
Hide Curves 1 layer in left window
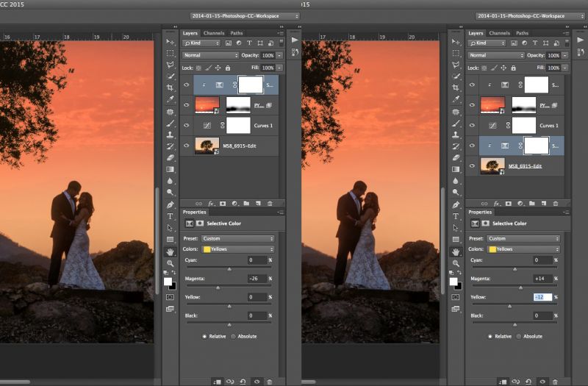187,125
